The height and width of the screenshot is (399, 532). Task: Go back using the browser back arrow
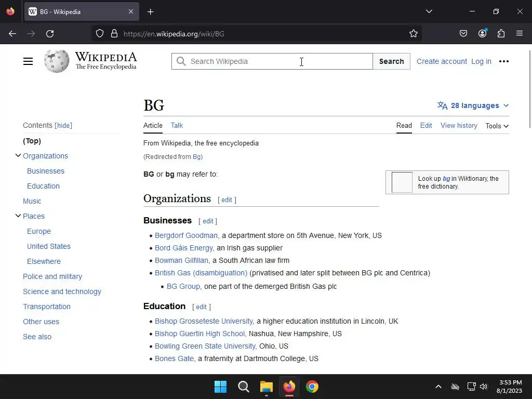pyautogui.click(x=12, y=34)
